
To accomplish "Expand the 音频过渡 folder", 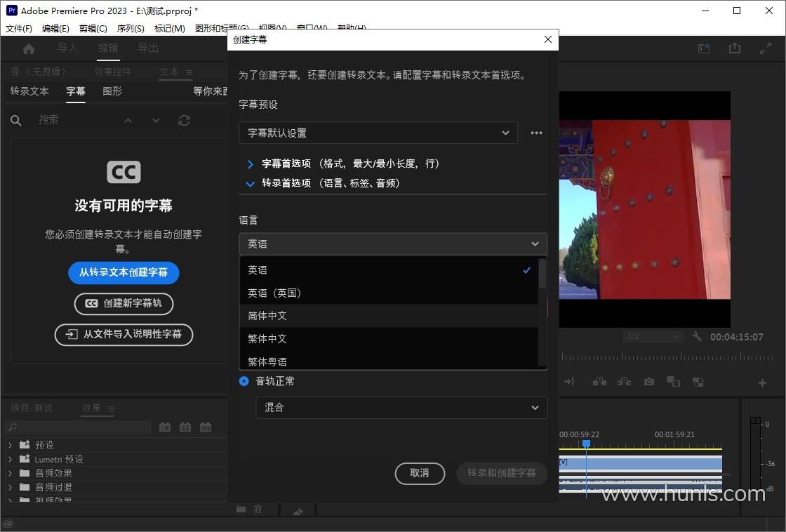I will [10, 487].
